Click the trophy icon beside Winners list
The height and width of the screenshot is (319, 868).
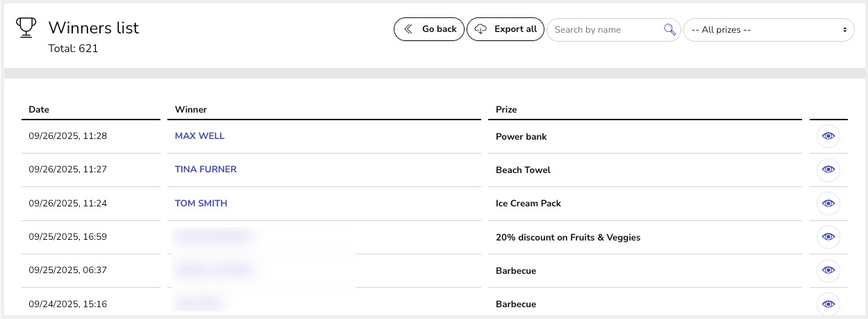pos(26,28)
